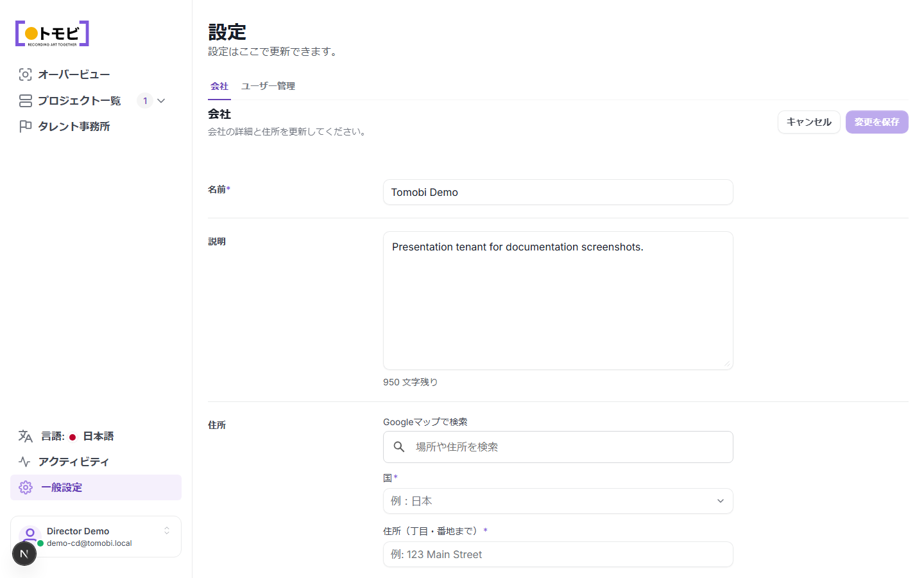924x578 pixels.
Task: Click the chevron on the 例：日本 select
Action: tap(721, 501)
